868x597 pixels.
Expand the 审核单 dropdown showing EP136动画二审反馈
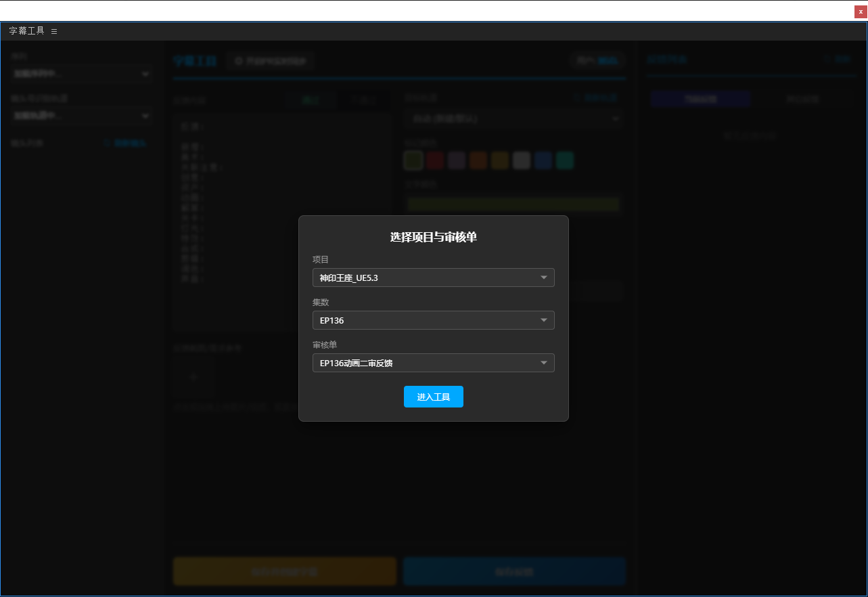pyautogui.click(x=433, y=363)
